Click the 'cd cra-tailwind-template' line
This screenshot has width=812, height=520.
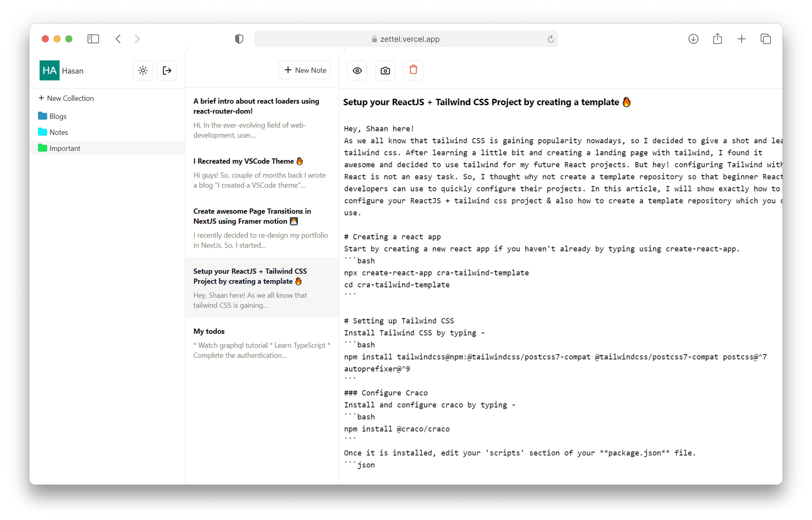click(x=397, y=285)
